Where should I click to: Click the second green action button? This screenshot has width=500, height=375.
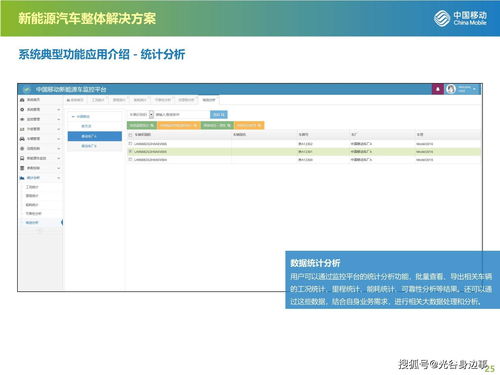(217, 125)
